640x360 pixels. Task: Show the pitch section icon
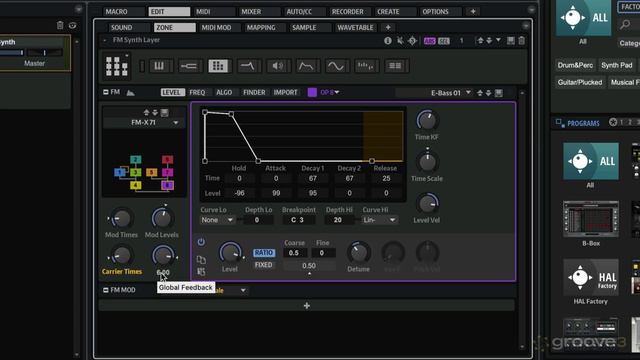coord(189,66)
